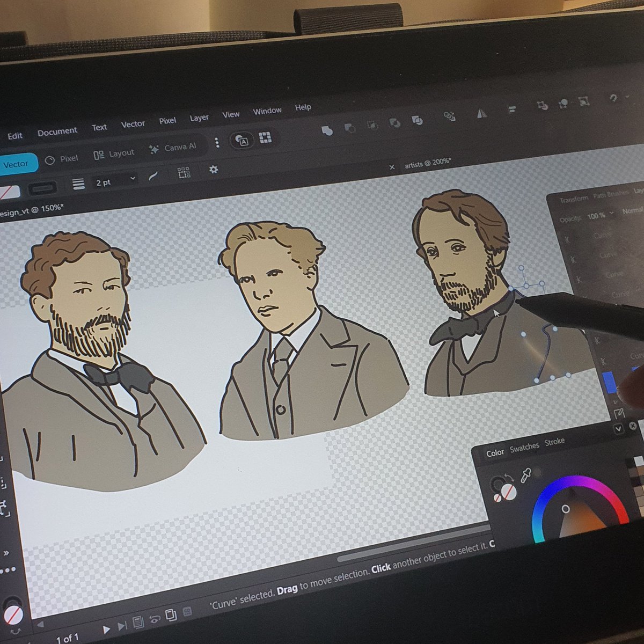Screen dimensions: 644x644
Task: Switch to the Stroke panel tab
Action: click(554, 442)
